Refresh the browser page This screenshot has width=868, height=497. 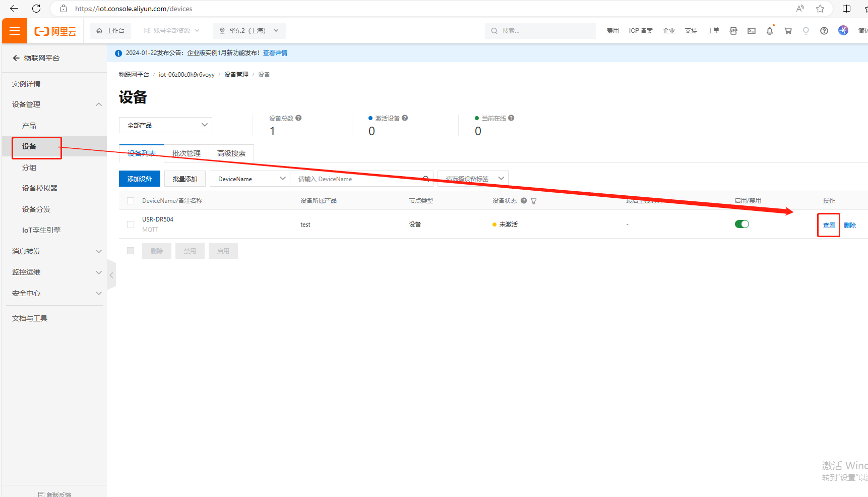(36, 9)
